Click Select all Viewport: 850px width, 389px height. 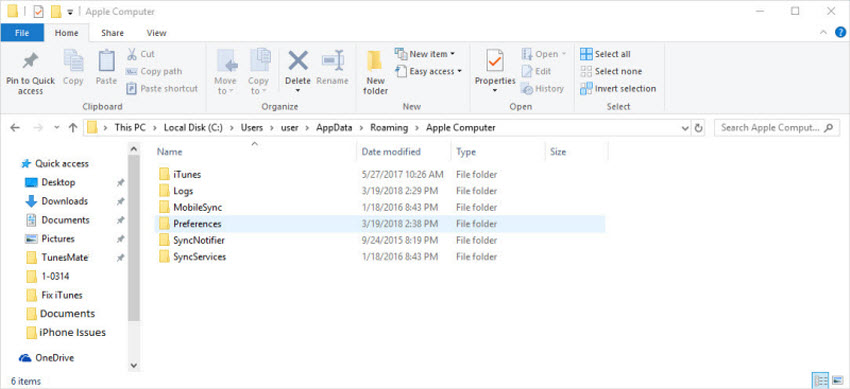pos(606,54)
